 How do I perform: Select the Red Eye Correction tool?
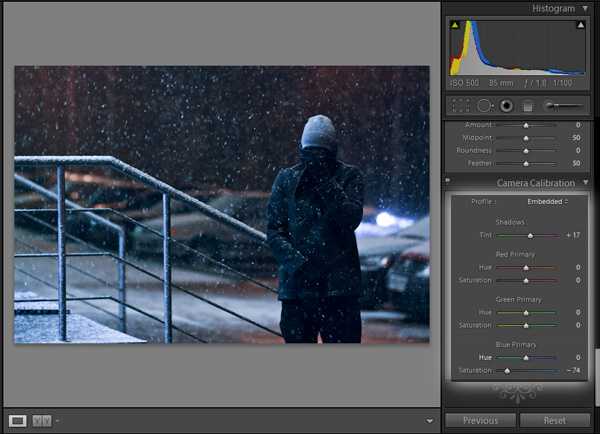(506, 105)
